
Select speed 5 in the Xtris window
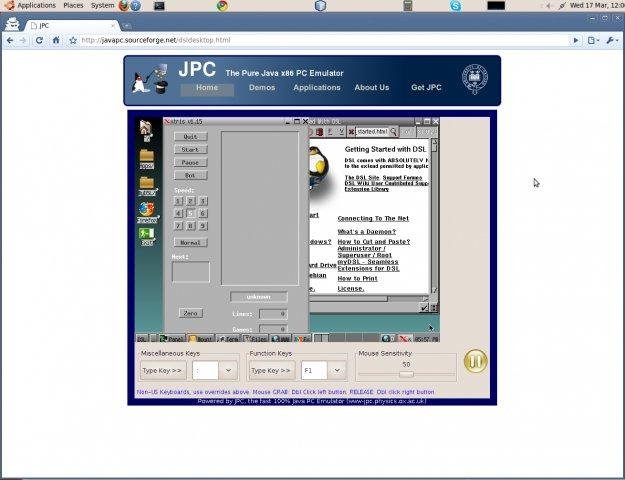pos(191,214)
